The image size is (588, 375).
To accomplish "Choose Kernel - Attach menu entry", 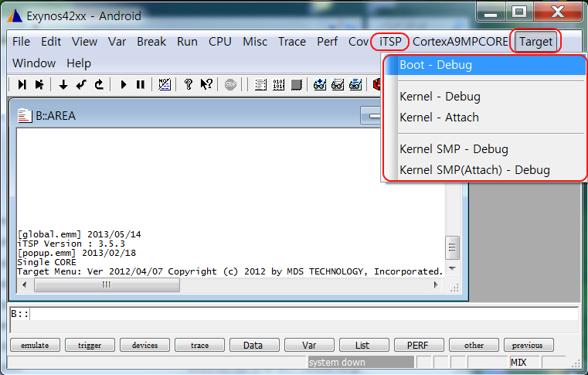I will 439,118.
